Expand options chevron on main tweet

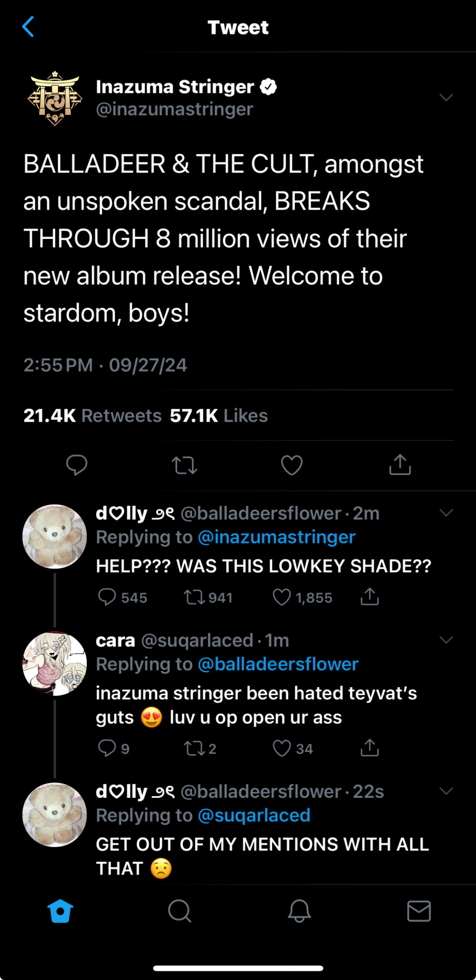[446, 97]
